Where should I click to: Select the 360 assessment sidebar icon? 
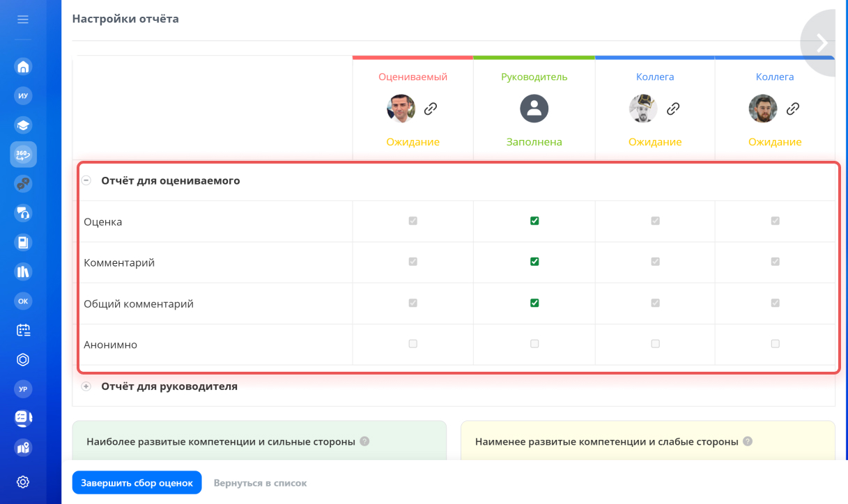click(23, 155)
